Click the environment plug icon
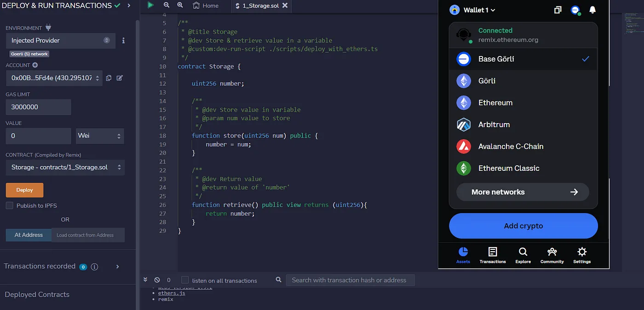Image resolution: width=644 pixels, height=310 pixels. tap(48, 28)
